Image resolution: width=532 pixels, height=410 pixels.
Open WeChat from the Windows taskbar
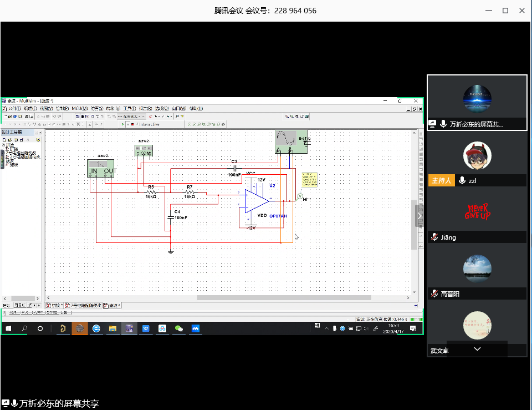click(x=178, y=328)
